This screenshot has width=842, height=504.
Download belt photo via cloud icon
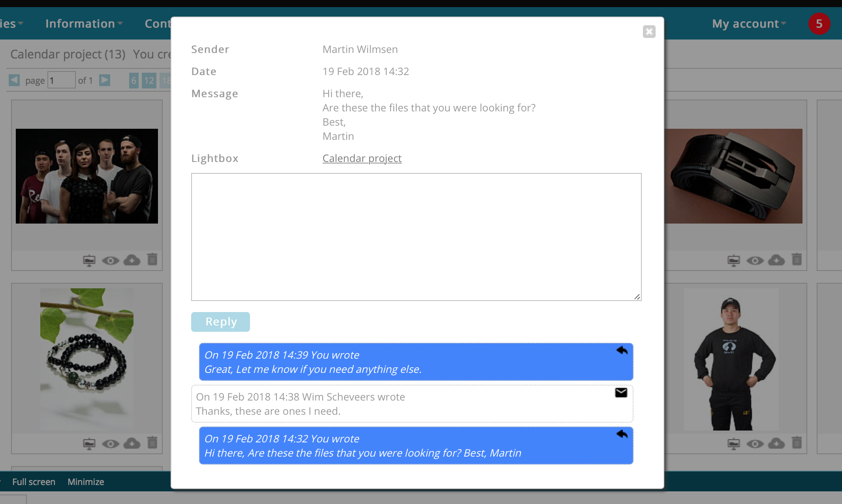(x=776, y=260)
